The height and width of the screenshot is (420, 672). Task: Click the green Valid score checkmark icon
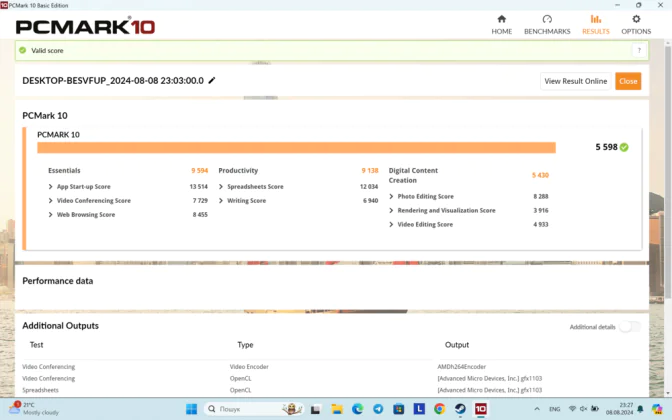click(x=23, y=50)
